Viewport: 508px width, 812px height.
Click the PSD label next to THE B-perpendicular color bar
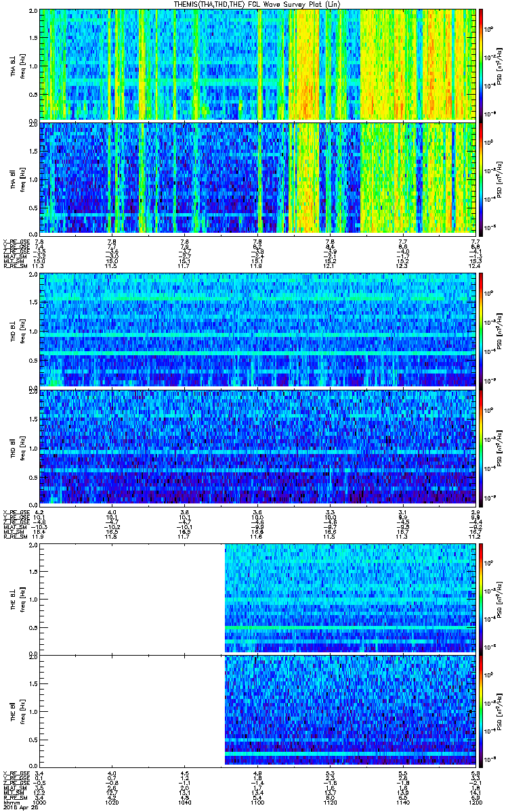coord(500,598)
